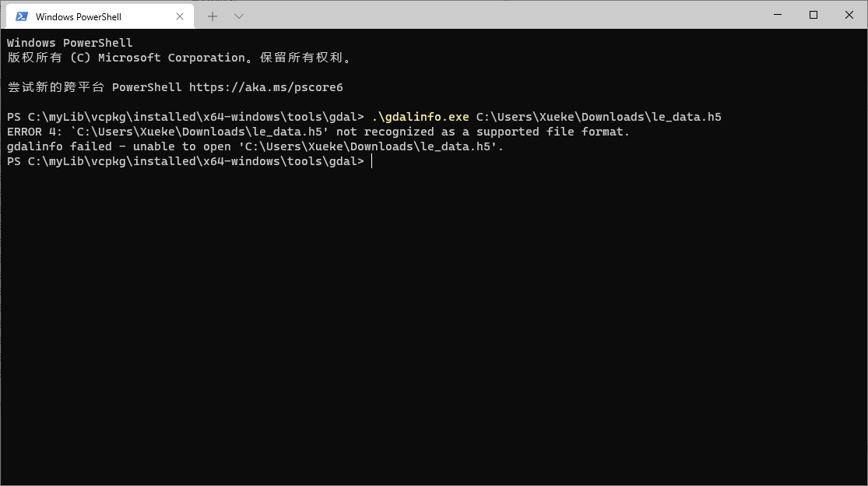
Task: Close the Windows PowerShell tab
Action: [x=180, y=16]
